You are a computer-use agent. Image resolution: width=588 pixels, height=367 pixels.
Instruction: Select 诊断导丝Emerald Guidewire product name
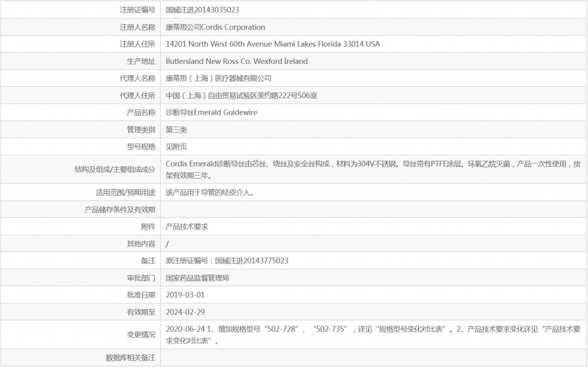tap(212, 113)
